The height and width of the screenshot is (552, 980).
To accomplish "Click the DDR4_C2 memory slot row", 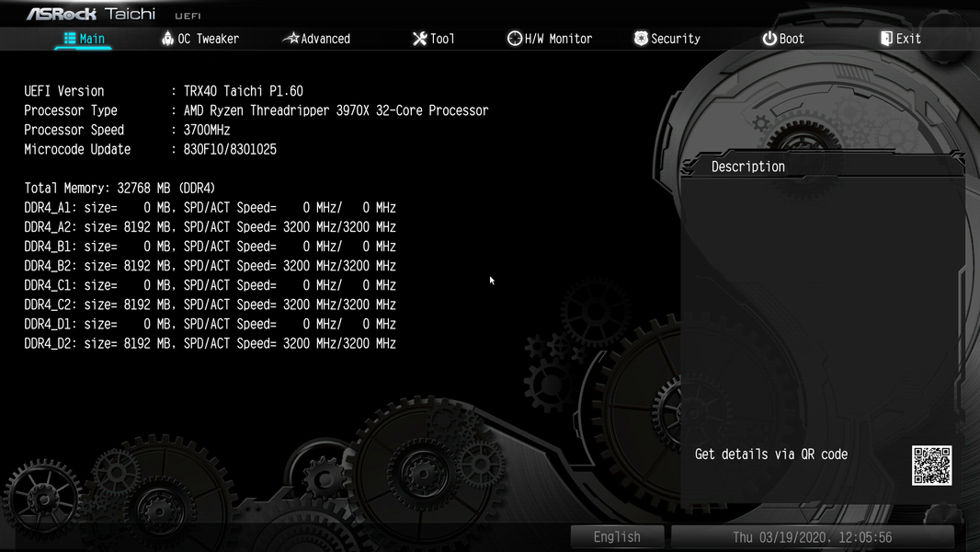I will click(x=210, y=305).
